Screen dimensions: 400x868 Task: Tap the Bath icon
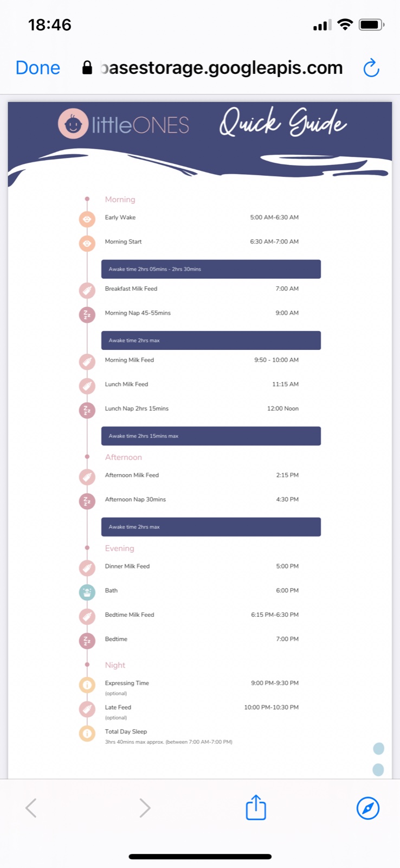(87, 592)
